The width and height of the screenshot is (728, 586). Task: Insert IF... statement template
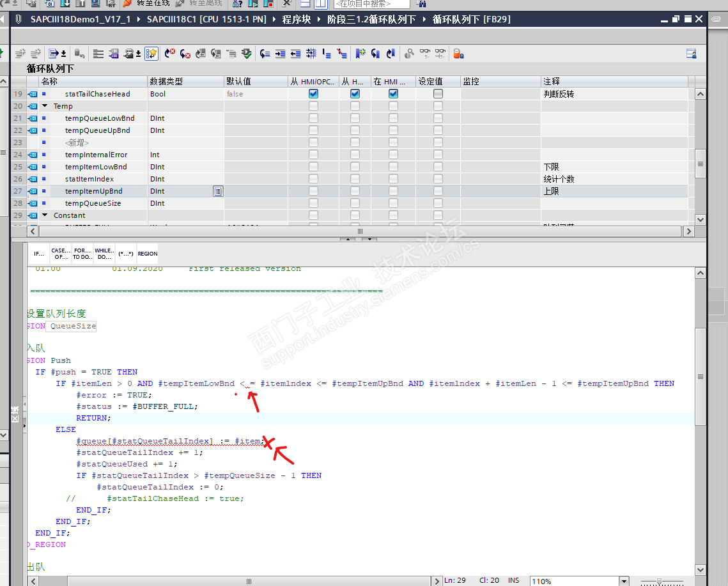tap(39, 254)
